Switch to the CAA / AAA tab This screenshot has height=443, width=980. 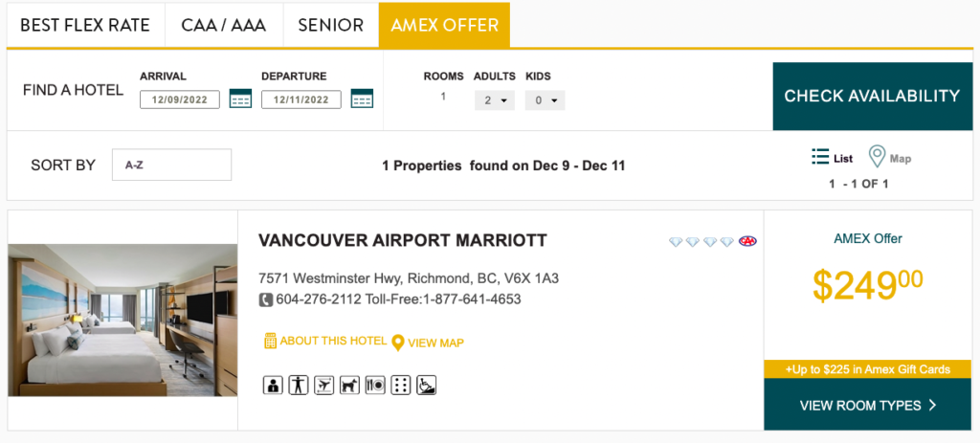(x=224, y=26)
